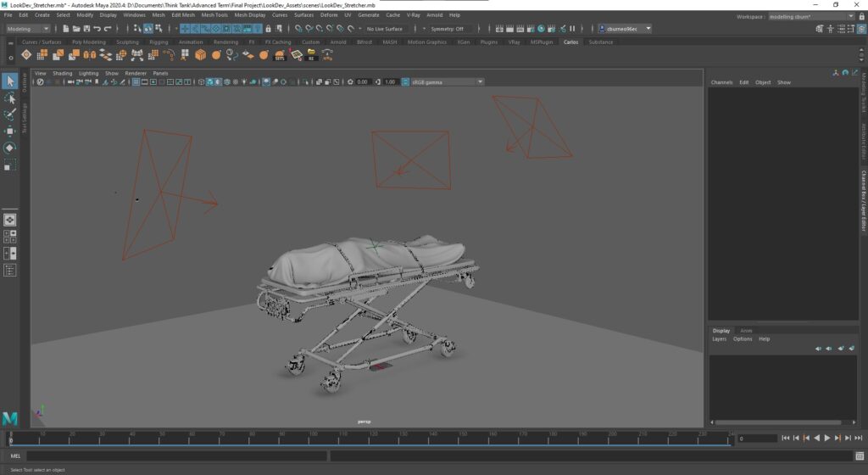Toggle the film gate display

pyautogui.click(x=144, y=82)
